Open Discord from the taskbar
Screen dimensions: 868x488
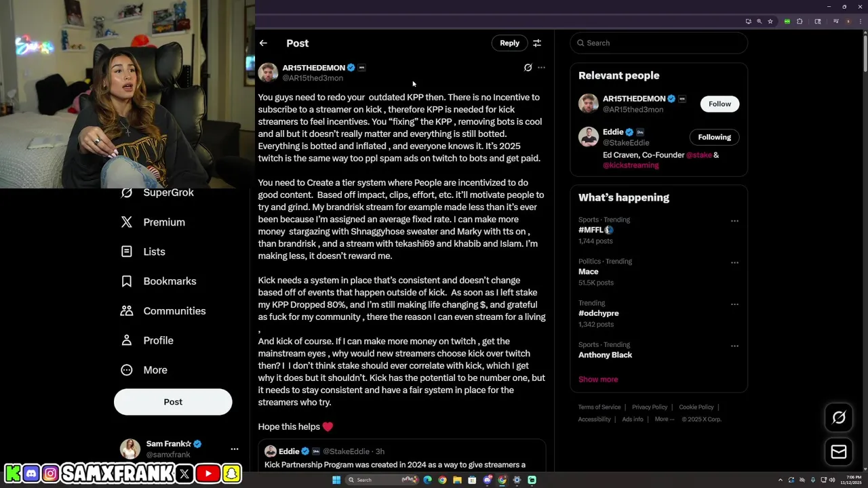487,480
